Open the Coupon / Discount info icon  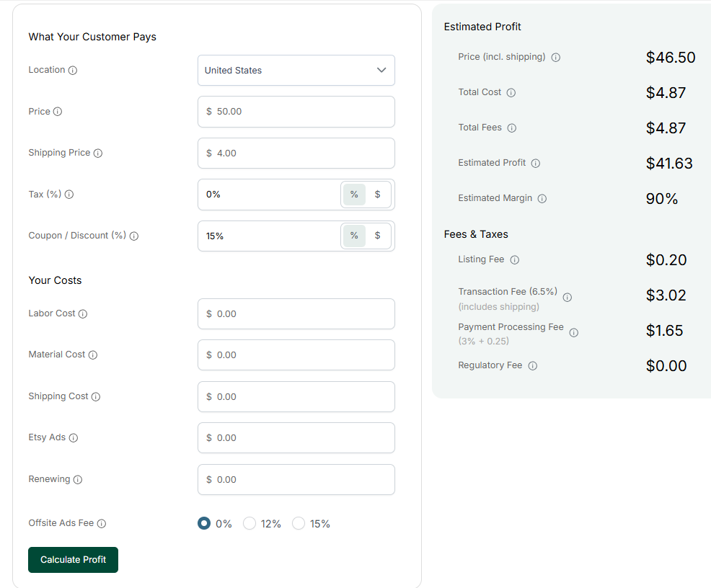(x=134, y=236)
